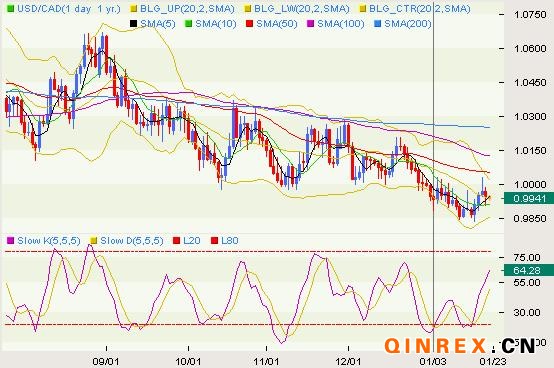This screenshot has height=368, width=554.
Task: Click the green 0.9941 current price tag
Action: pyautogui.click(x=529, y=198)
